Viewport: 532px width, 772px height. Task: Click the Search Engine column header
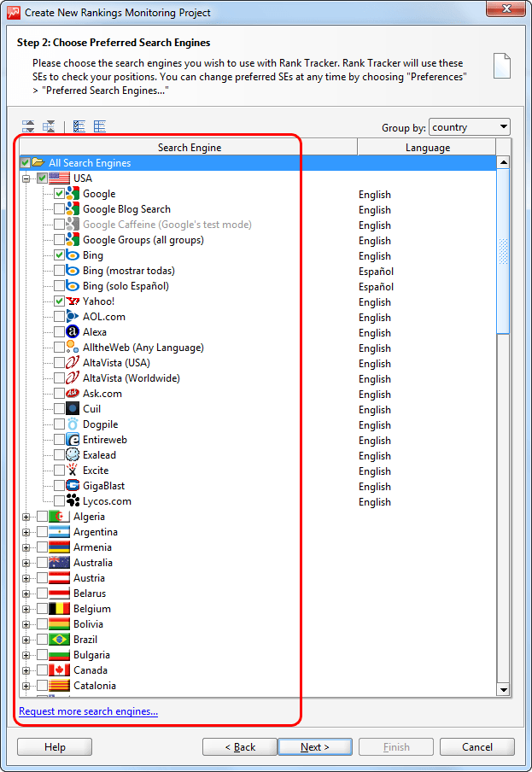coord(189,147)
